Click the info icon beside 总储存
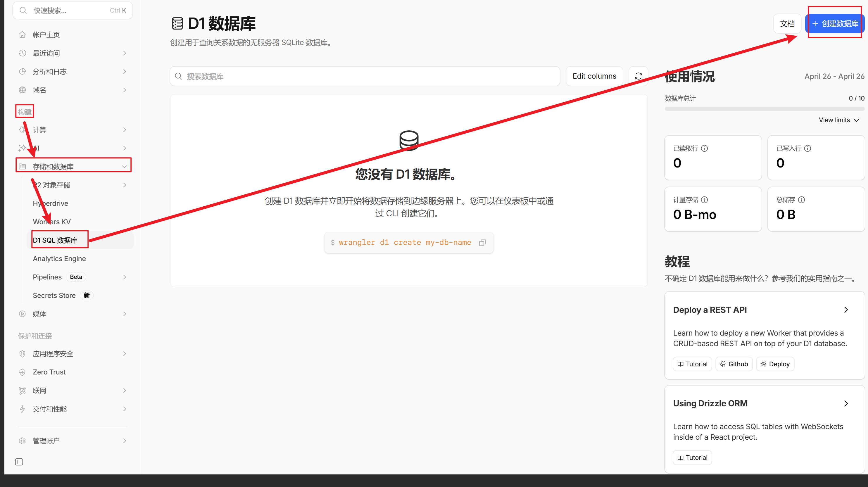868x487 pixels. coord(802,200)
